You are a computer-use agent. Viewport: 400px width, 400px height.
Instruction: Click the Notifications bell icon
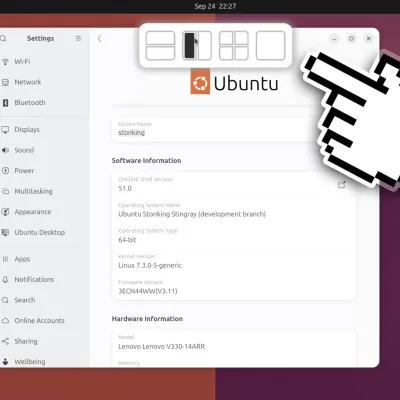5,280
